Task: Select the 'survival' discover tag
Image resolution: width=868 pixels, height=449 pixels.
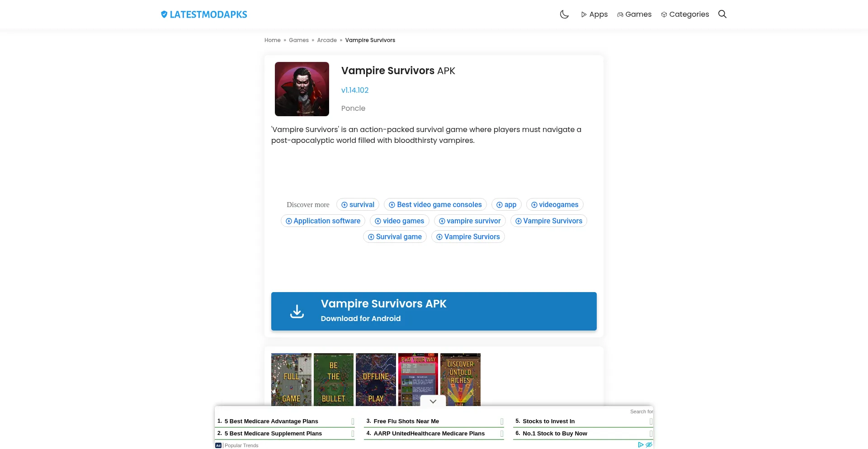Action: [358, 205]
